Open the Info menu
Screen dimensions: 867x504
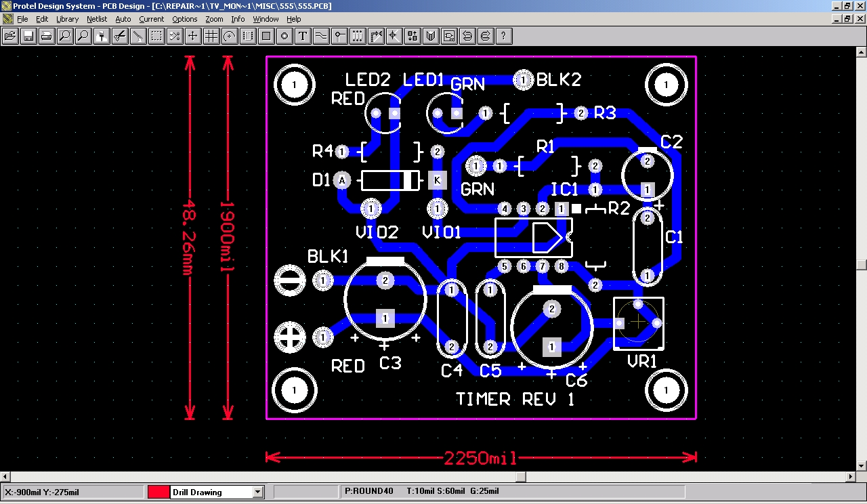tap(238, 19)
